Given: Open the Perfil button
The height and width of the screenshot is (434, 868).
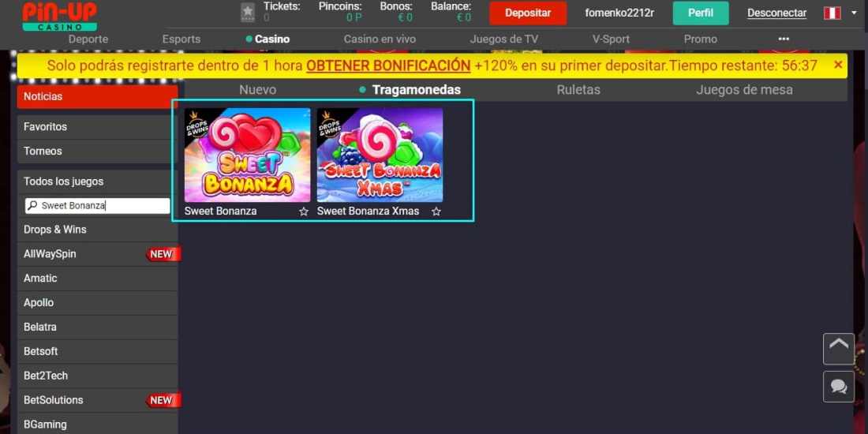Looking at the screenshot, I should [x=701, y=13].
